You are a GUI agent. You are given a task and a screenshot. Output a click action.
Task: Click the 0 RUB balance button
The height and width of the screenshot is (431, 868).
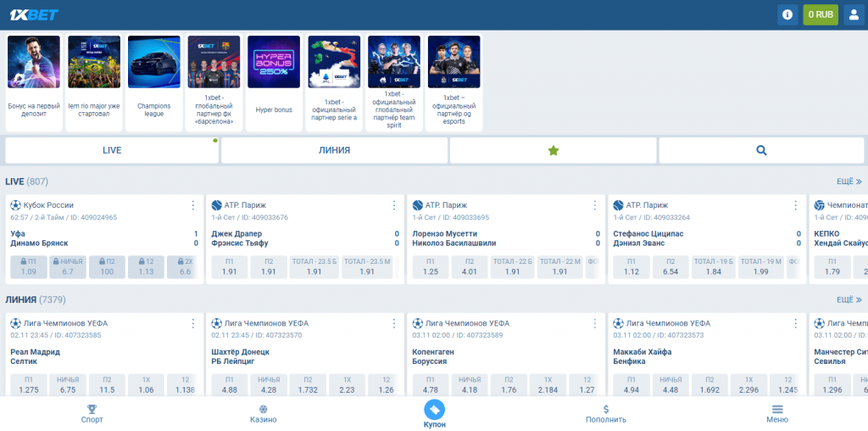point(820,14)
